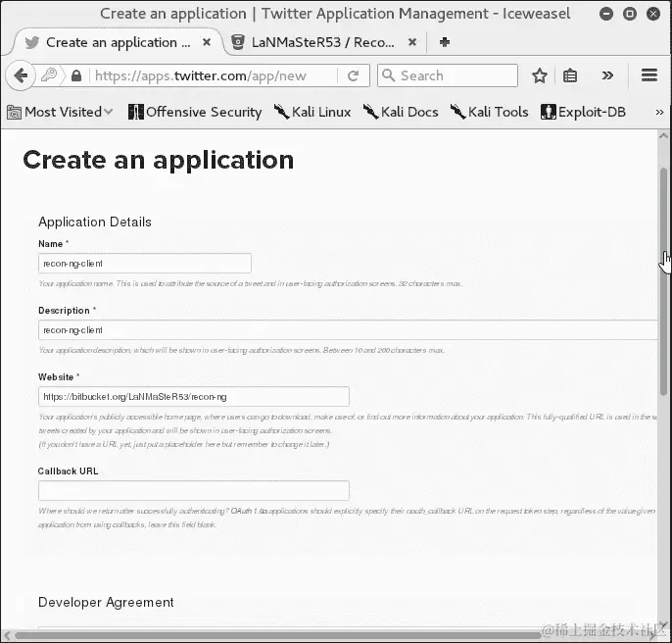The height and width of the screenshot is (643, 672).
Task: Open the hamburger menu
Action: pyautogui.click(x=649, y=75)
